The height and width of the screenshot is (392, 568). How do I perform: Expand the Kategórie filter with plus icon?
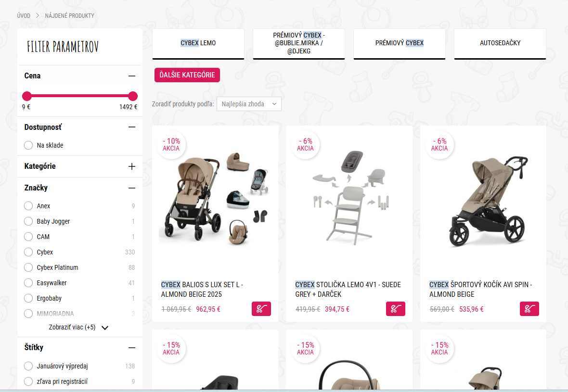pyautogui.click(x=132, y=166)
